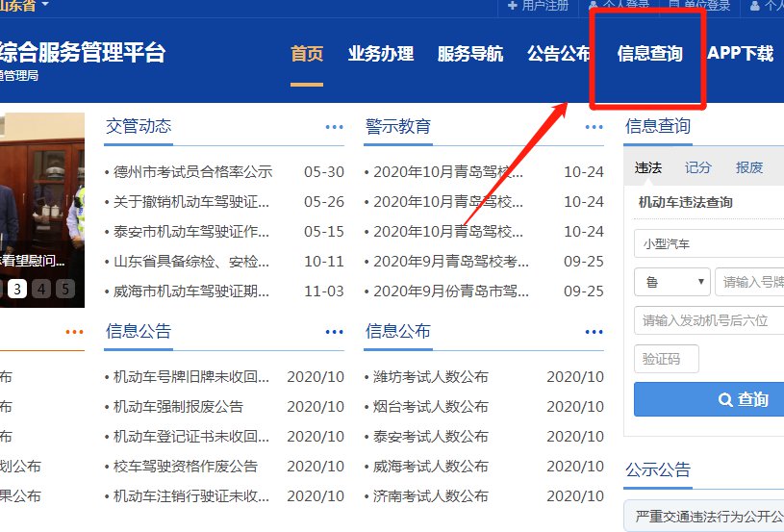This screenshot has width=784, height=532.
Task: Switch to the 记分 tab
Action: pyautogui.click(x=698, y=167)
